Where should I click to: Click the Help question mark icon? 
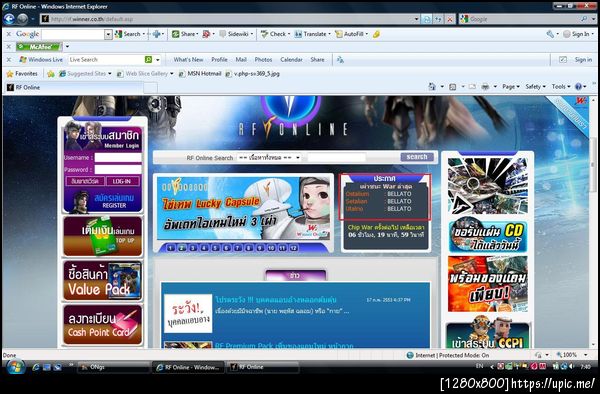579,87
